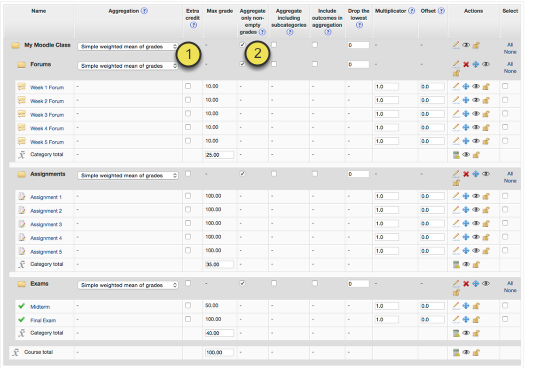Tick select checkbox for Week 5 Forum
Viewport: 540px width, 368px height.
coord(505,141)
